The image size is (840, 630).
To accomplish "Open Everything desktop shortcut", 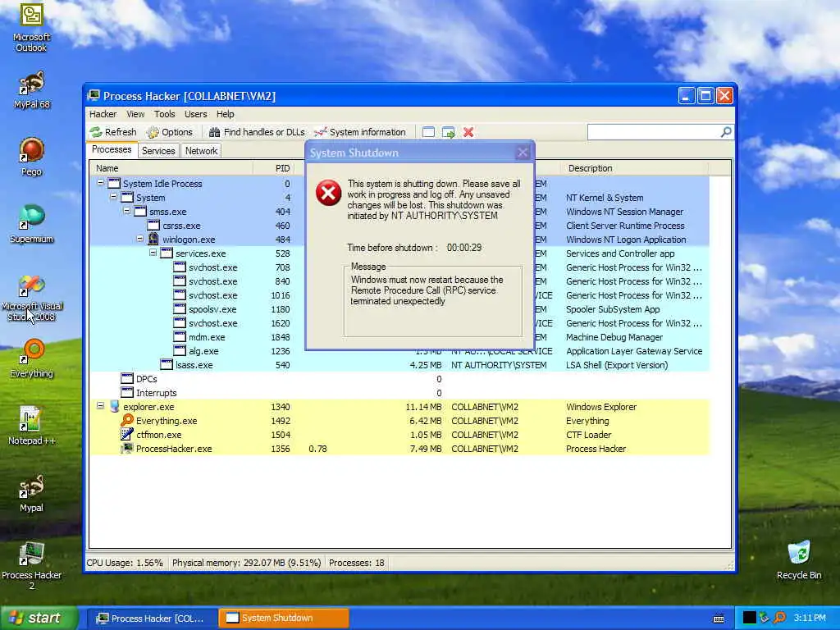I will (x=32, y=358).
